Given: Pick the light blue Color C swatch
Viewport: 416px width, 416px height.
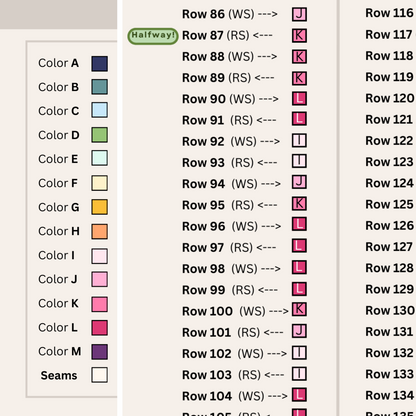Looking at the screenshot, I should click(100, 110).
